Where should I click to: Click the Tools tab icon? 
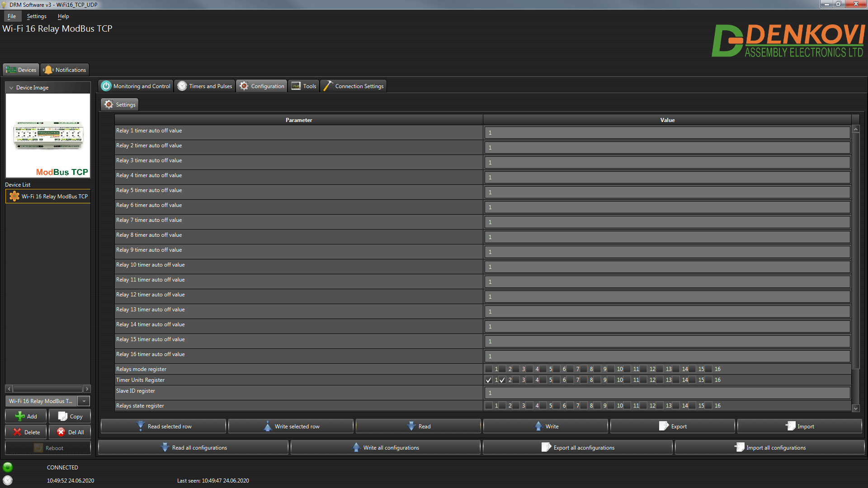click(x=296, y=86)
